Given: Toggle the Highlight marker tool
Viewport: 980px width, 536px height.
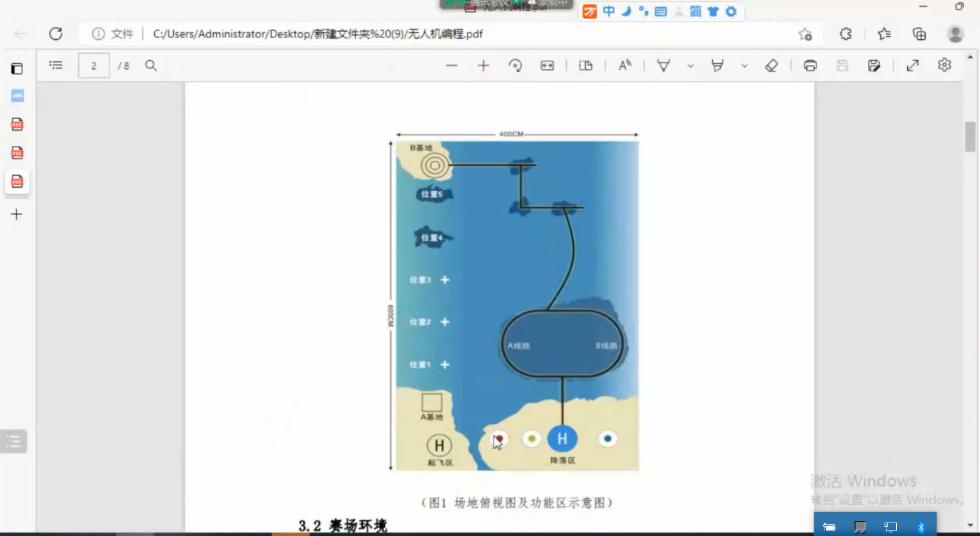Looking at the screenshot, I should pyautogui.click(x=718, y=65).
